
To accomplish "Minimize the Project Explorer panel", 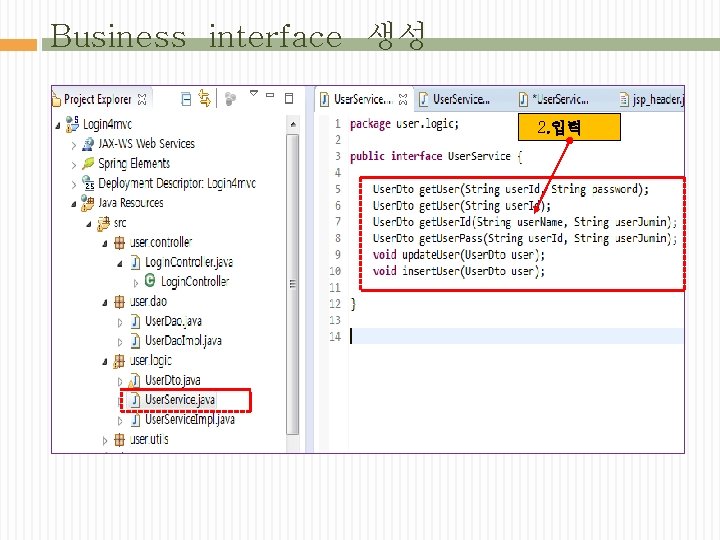I will coord(270,95).
